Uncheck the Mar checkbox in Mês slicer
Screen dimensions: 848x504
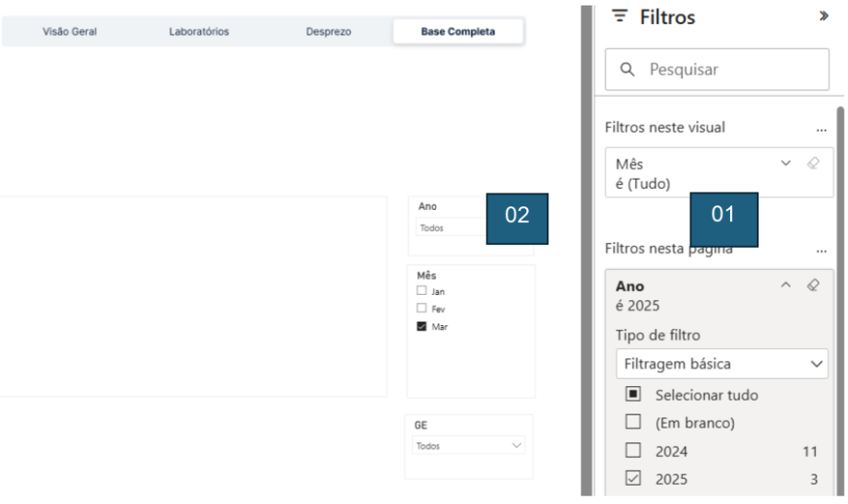[421, 326]
